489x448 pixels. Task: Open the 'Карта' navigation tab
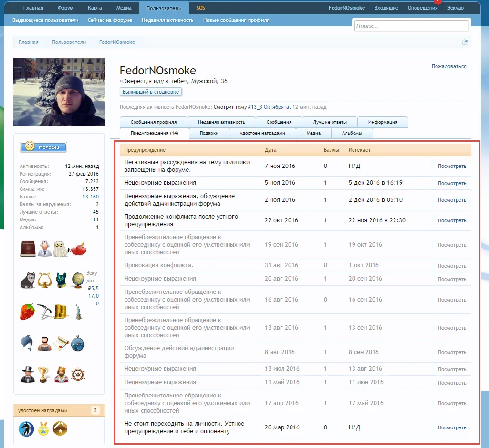[95, 8]
